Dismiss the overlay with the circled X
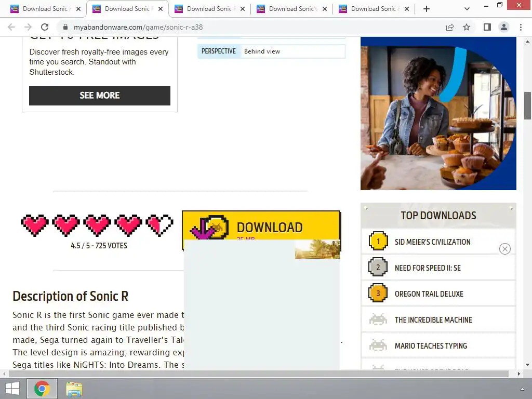Viewport: 532px width, 399px height. (505, 249)
